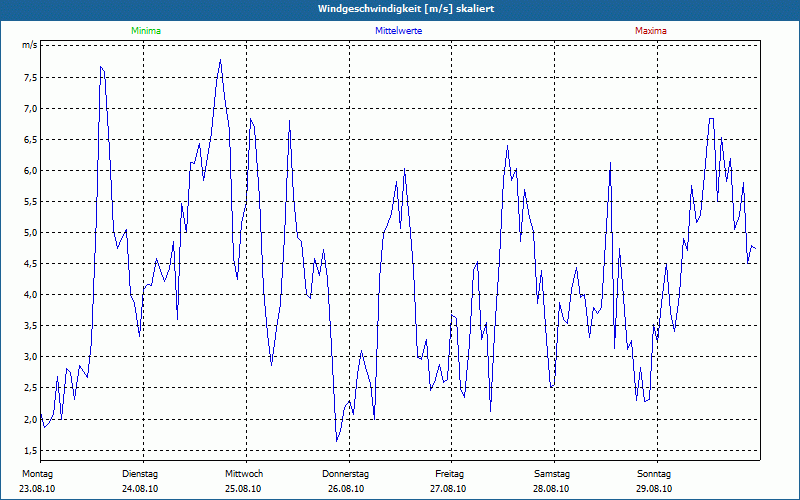Click the 5,0 value on y-axis
This screenshot has width=800, height=500.
[x=30, y=233]
